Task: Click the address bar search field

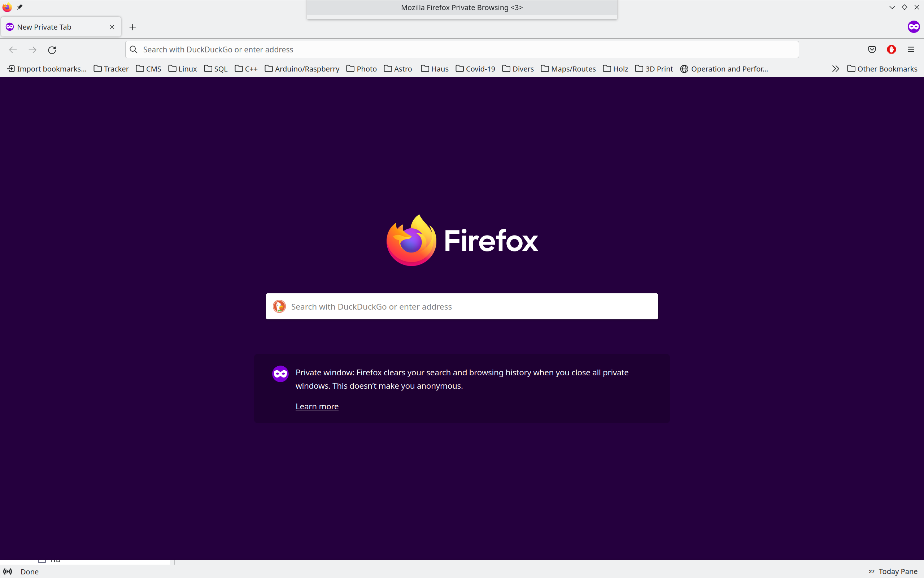Action: tap(462, 50)
